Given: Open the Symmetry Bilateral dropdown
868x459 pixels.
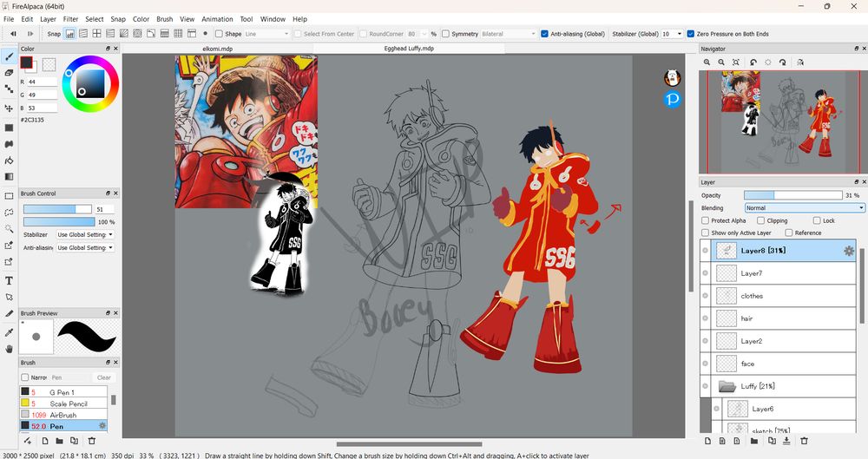Looking at the screenshot, I should 509,34.
